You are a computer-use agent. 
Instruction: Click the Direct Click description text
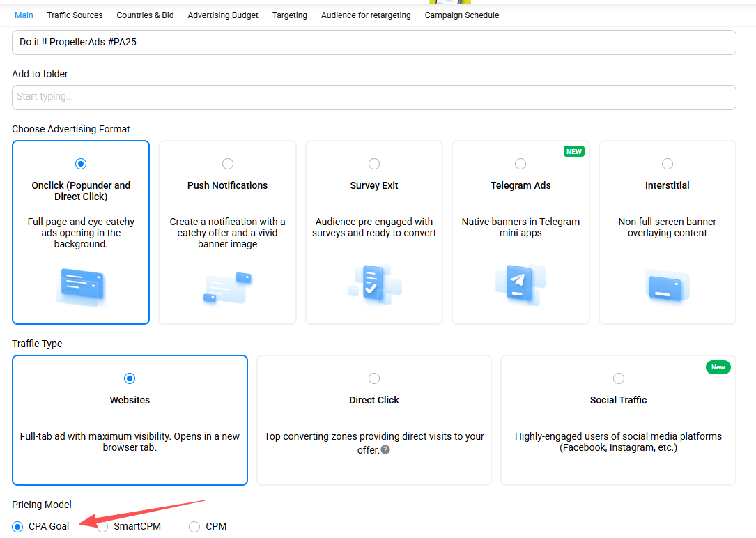pyautogui.click(x=374, y=443)
